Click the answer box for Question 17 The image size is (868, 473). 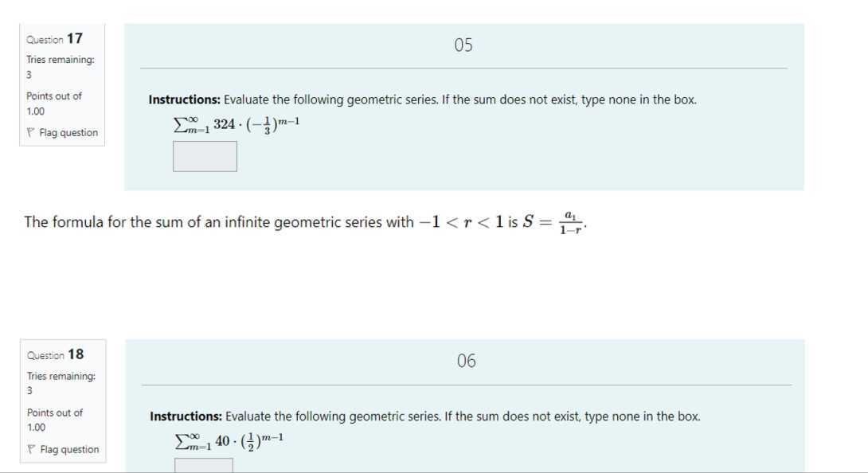[x=205, y=156]
